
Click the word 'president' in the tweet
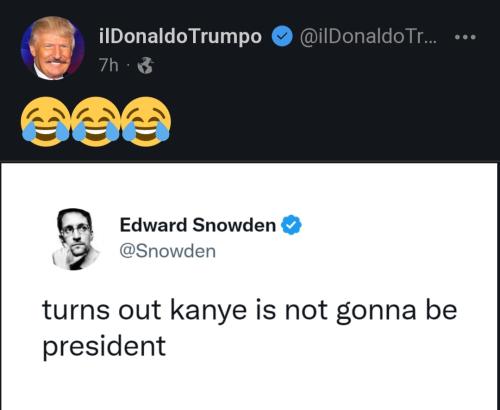tap(104, 347)
